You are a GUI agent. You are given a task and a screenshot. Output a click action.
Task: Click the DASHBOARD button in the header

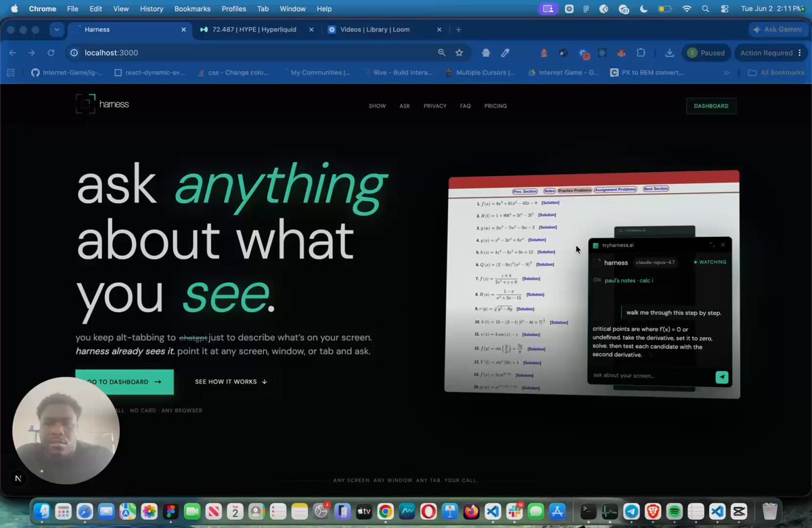click(x=711, y=106)
